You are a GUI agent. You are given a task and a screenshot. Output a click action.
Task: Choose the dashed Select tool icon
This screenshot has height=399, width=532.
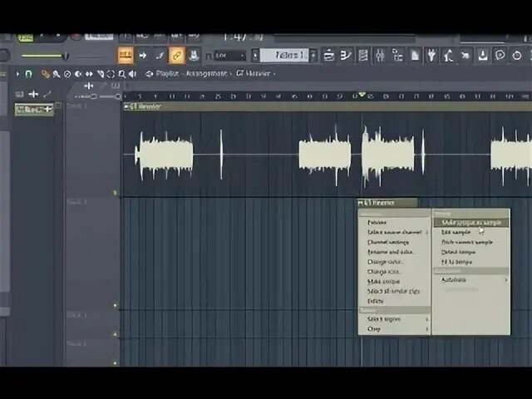(x=111, y=74)
